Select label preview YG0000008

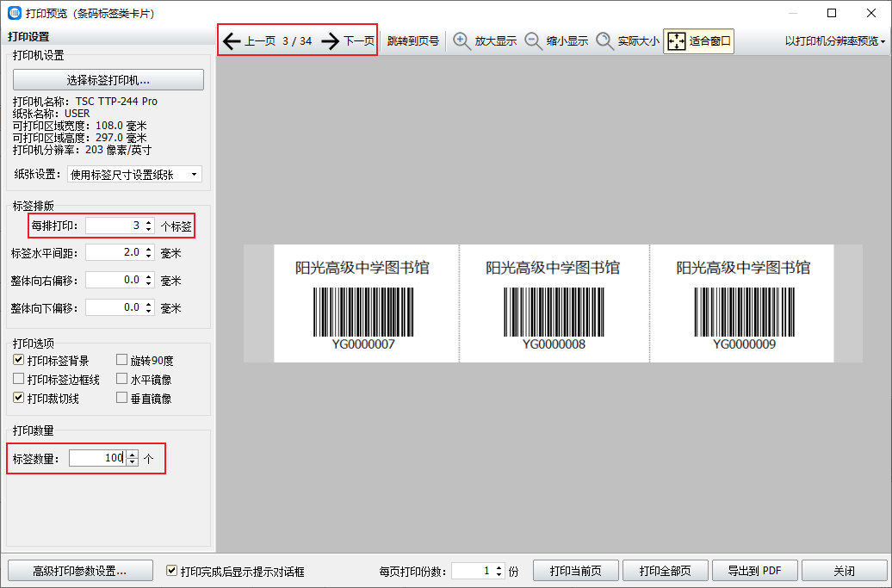(x=554, y=304)
